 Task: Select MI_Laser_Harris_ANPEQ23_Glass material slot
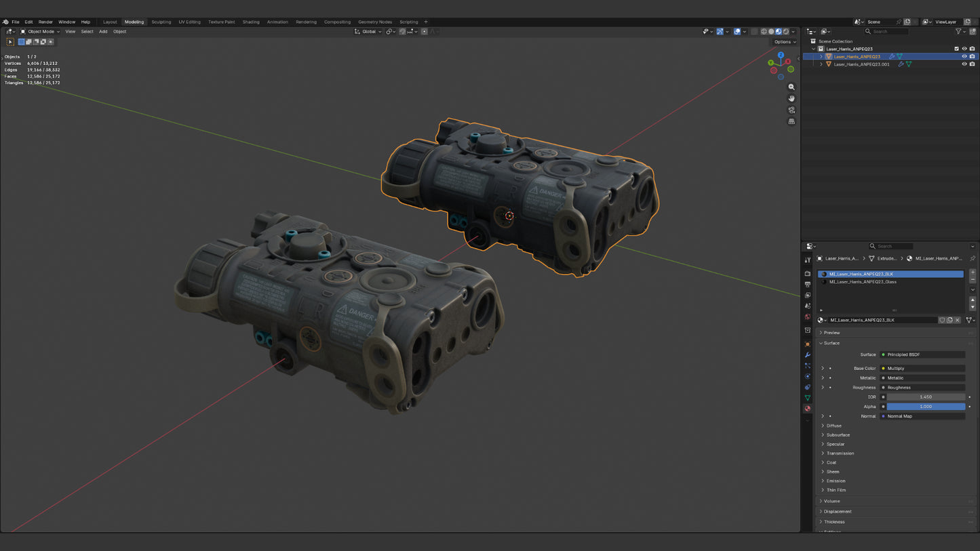[891, 282]
